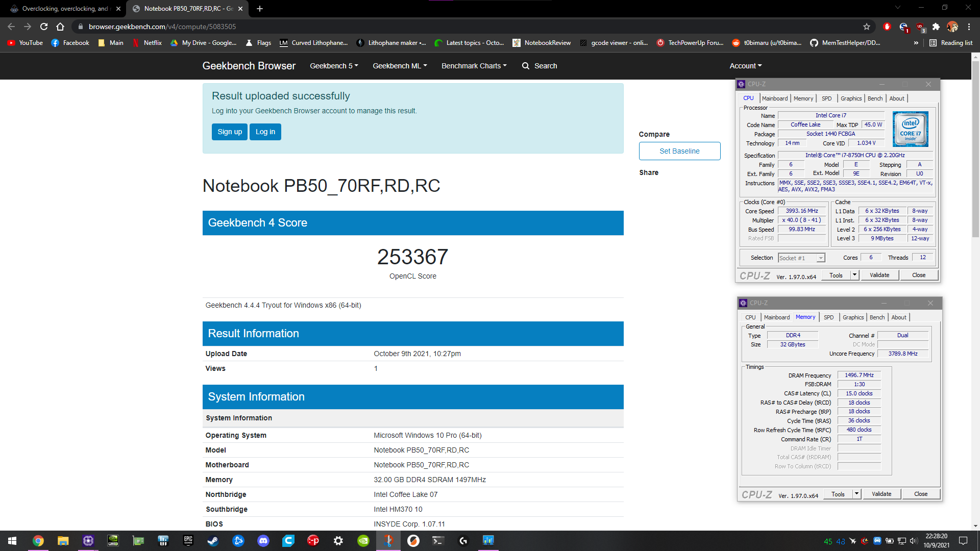980x551 pixels.
Task: Open the AdBlock red hand extension
Action: pyautogui.click(x=887, y=27)
